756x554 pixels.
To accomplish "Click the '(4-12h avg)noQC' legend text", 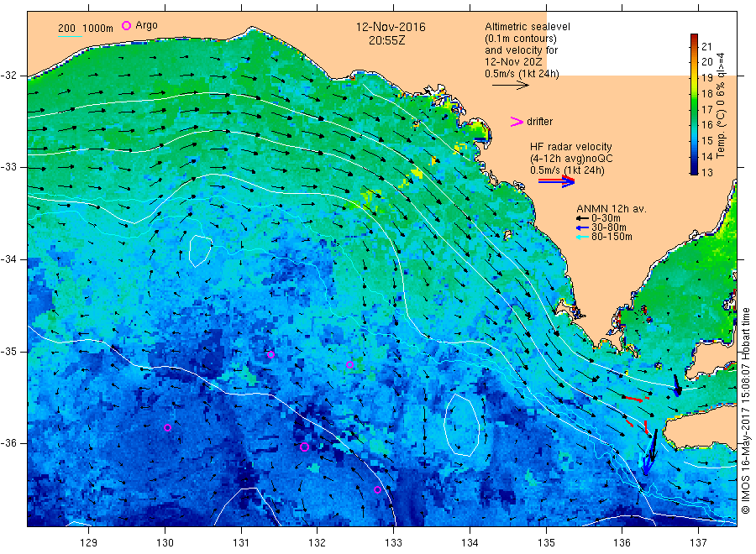I will [571, 159].
